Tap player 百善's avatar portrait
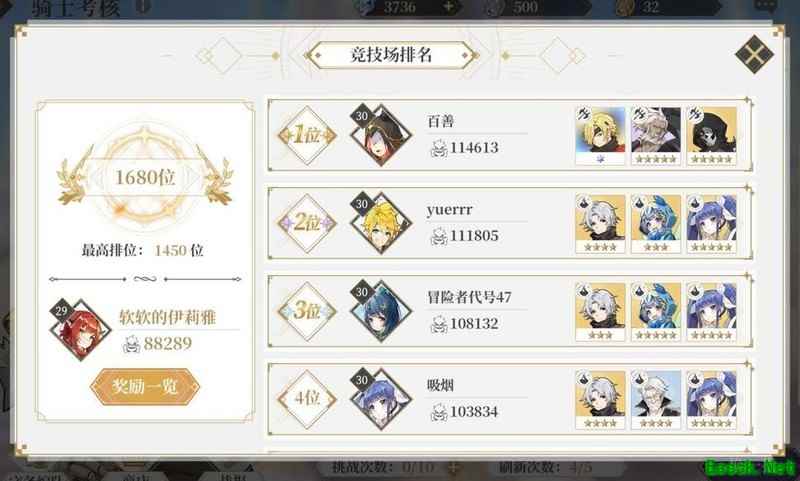Screen dimensions: 800x481 click(x=381, y=135)
